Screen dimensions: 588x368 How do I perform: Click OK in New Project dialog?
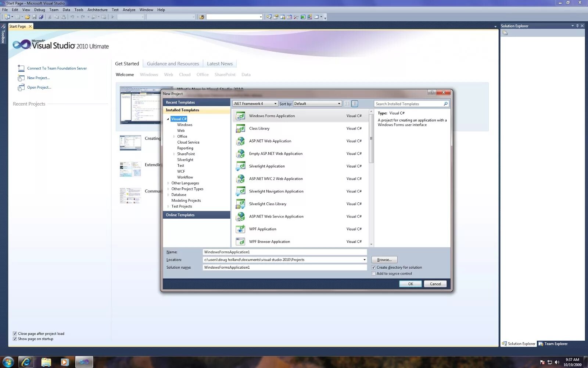[410, 284]
